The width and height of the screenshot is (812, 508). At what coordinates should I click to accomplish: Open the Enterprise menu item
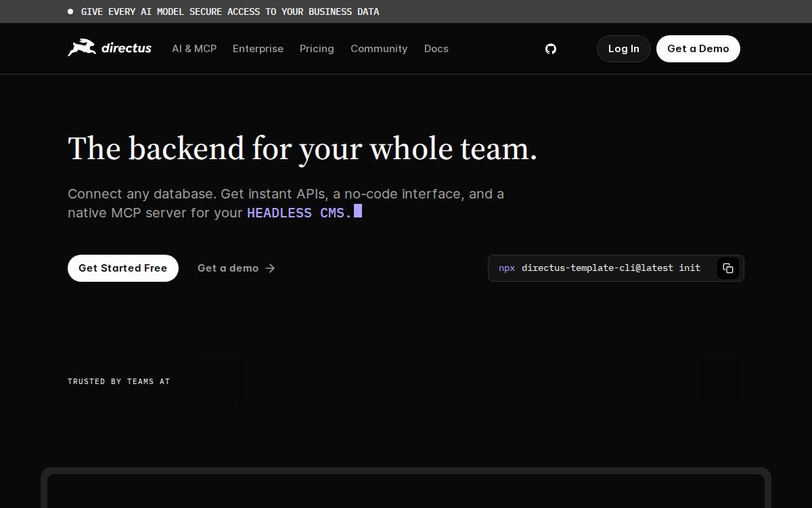(x=258, y=49)
